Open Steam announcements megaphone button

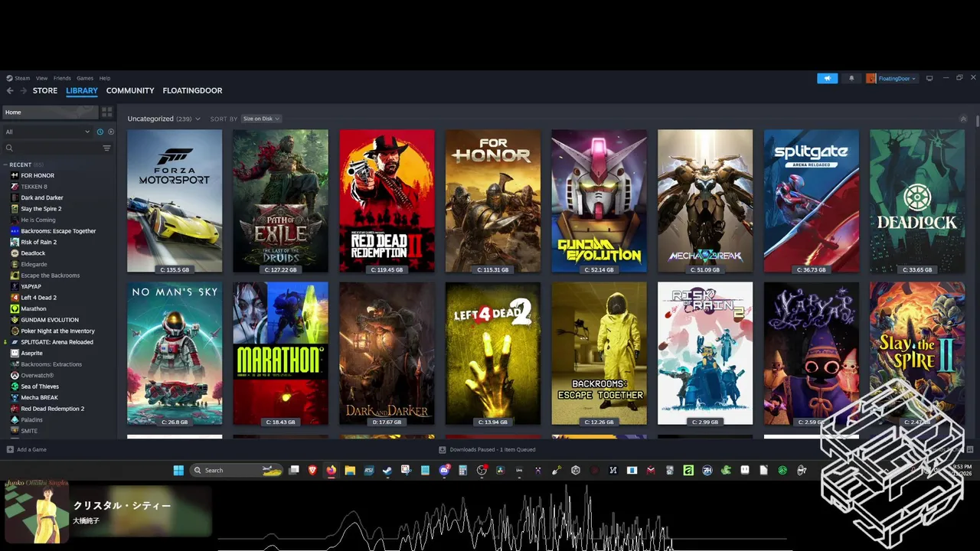pyautogui.click(x=827, y=78)
